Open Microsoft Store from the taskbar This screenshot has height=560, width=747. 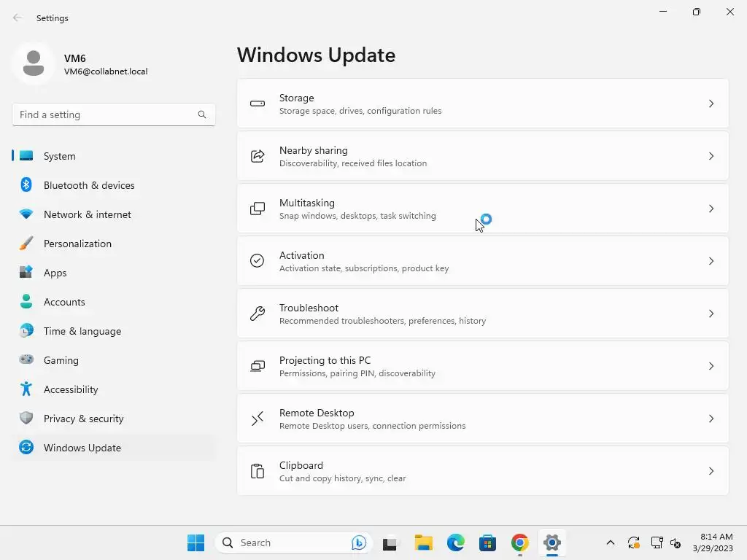coord(487,542)
